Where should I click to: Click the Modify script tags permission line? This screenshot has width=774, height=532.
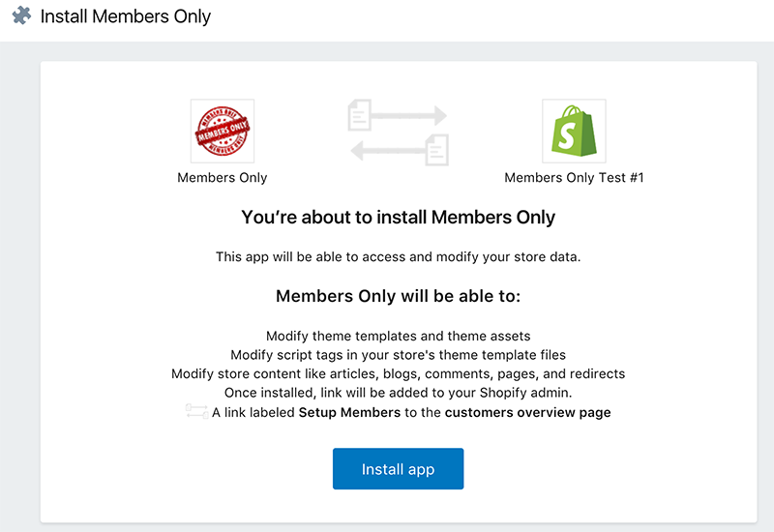(x=399, y=355)
